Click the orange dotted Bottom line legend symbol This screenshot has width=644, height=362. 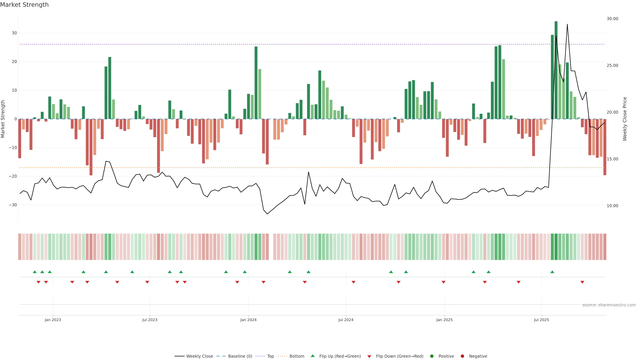282,356
